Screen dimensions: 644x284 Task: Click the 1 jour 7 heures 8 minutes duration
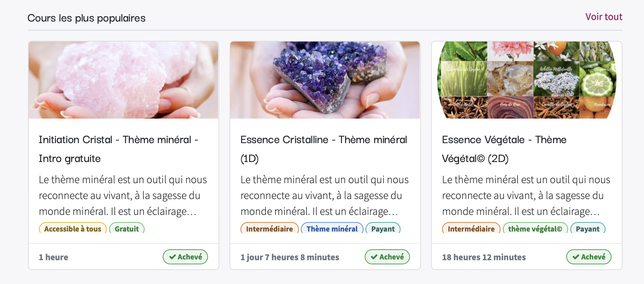coord(290,257)
